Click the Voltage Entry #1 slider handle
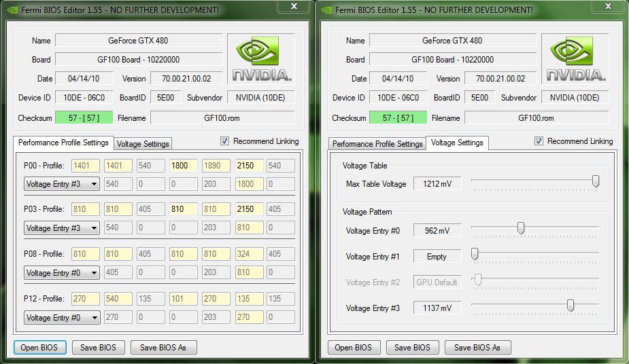Viewport: 629px width, 364px height. 475,253
